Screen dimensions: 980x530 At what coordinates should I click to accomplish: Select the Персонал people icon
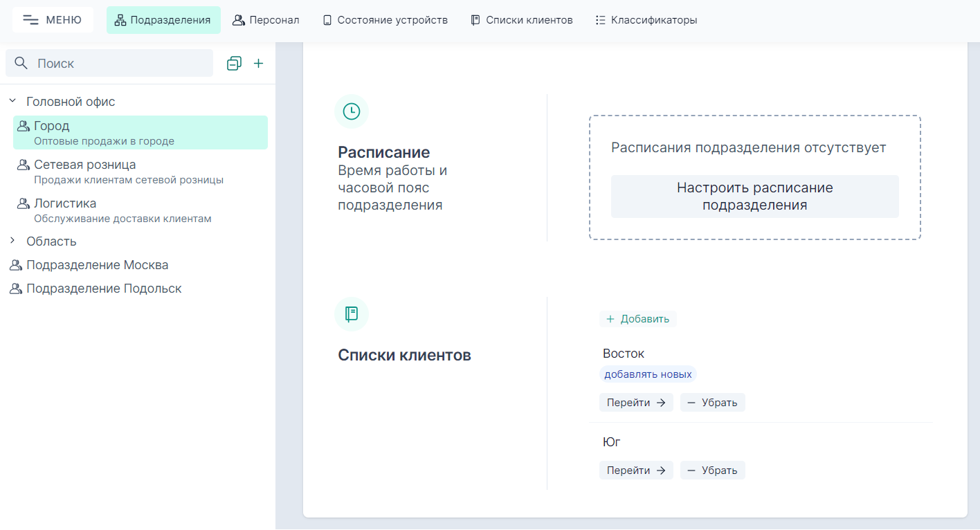[x=239, y=19]
